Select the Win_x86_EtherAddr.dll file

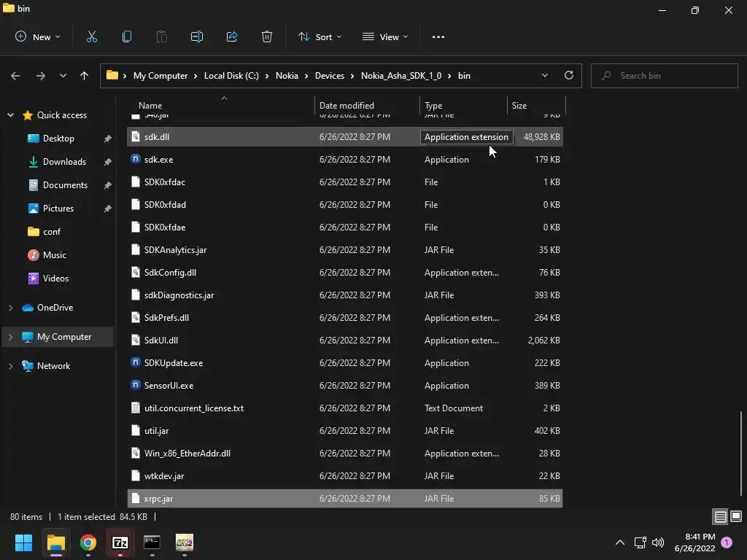(x=345, y=453)
